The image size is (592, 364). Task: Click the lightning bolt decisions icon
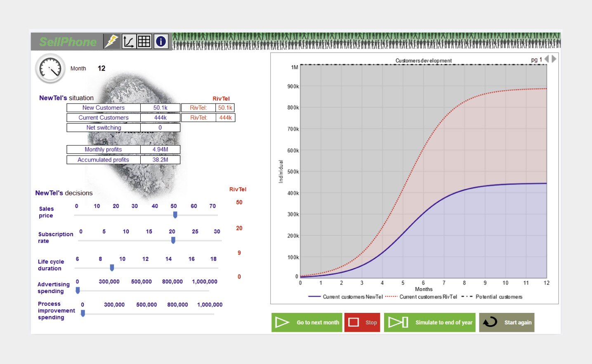[x=111, y=42]
